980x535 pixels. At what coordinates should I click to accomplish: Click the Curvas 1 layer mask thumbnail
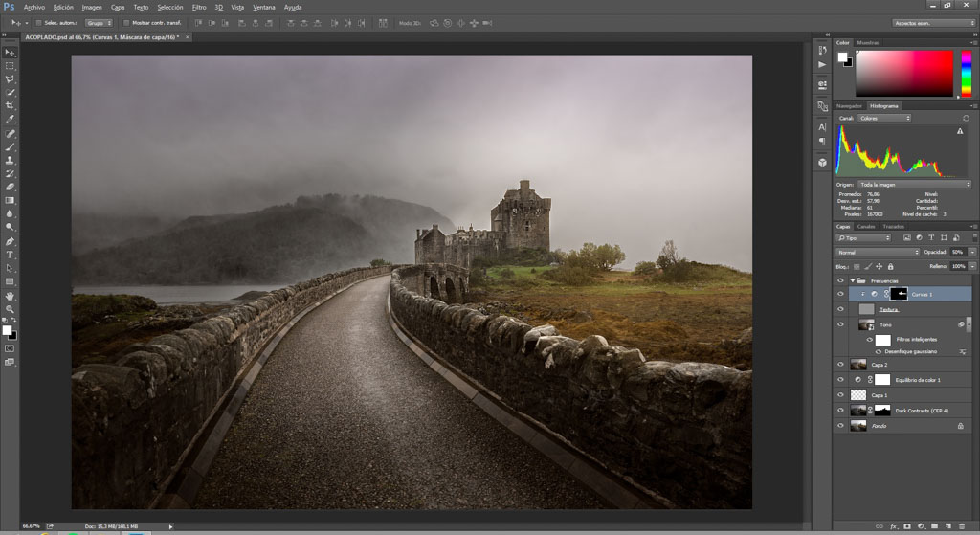(x=902, y=294)
